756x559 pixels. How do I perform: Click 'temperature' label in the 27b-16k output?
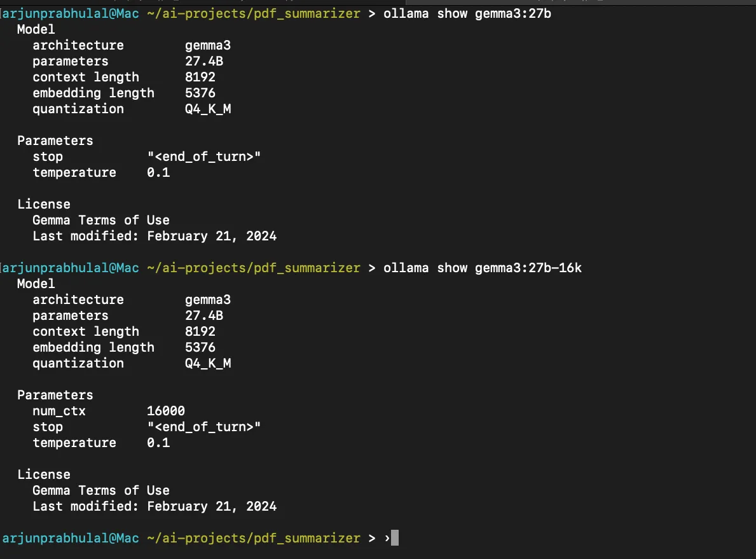coord(74,443)
